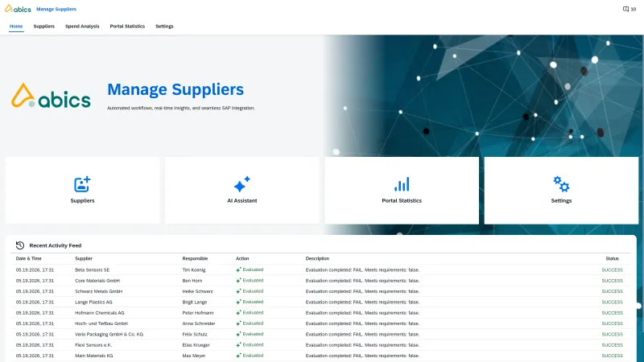Click the Recent Activity Feed heading
Screen dimensions: 644x362
click(56, 245)
